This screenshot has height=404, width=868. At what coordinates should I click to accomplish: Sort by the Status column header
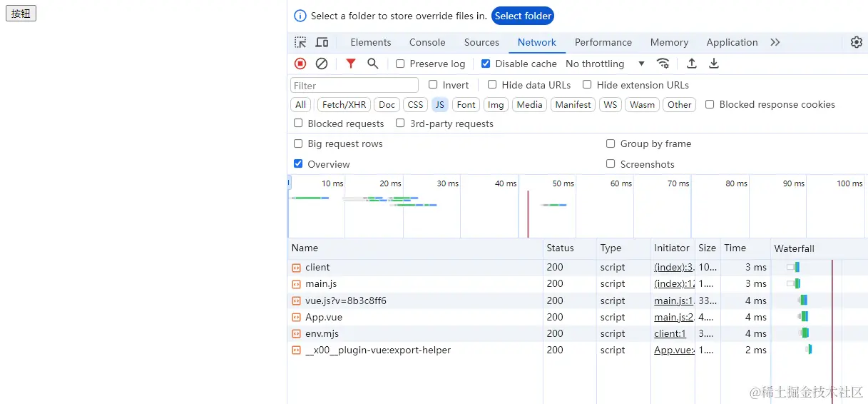pos(569,248)
